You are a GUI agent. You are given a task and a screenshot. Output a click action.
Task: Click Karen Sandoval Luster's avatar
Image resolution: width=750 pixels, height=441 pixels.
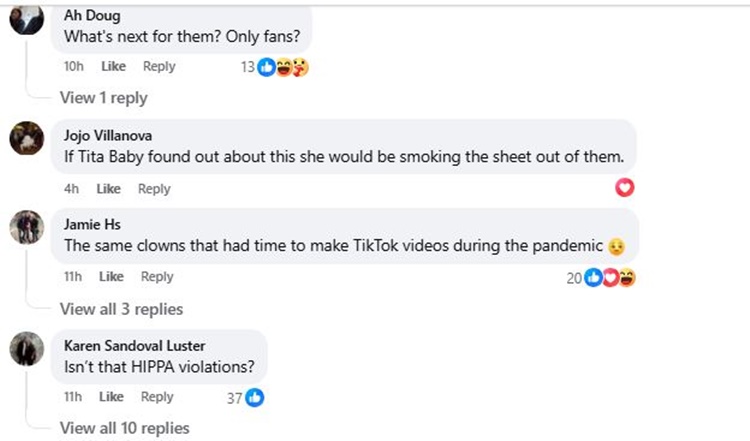[27, 348]
